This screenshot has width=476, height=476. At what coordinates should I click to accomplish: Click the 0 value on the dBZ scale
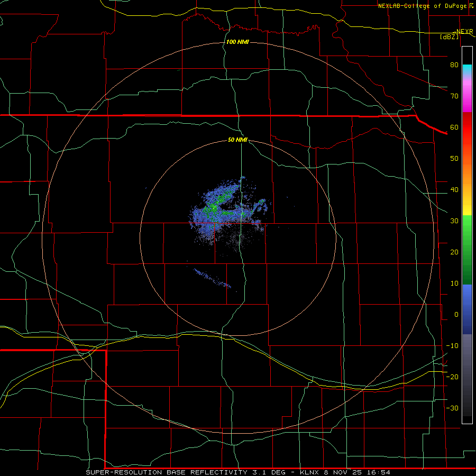point(456,315)
